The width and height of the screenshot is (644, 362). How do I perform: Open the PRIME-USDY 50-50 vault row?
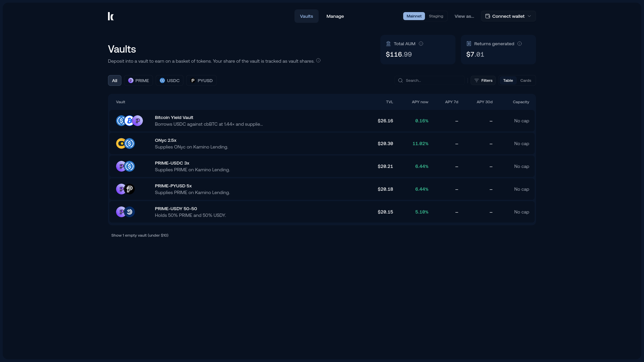(322, 212)
